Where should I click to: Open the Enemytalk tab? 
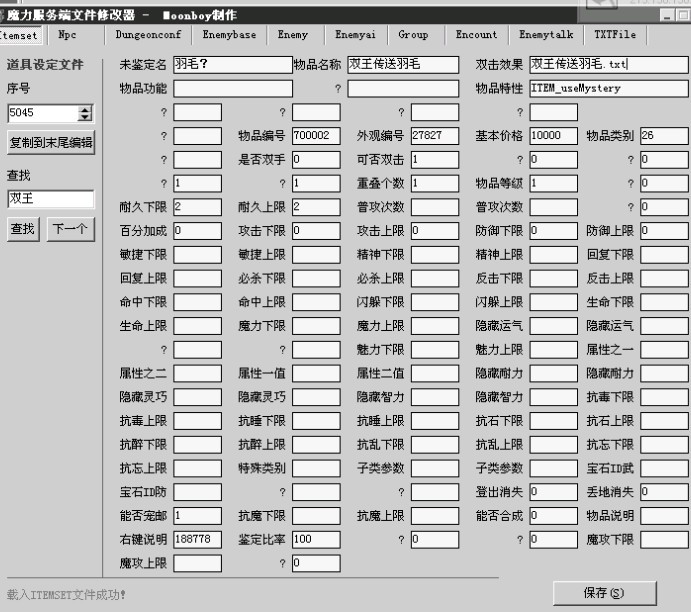pyautogui.click(x=546, y=35)
